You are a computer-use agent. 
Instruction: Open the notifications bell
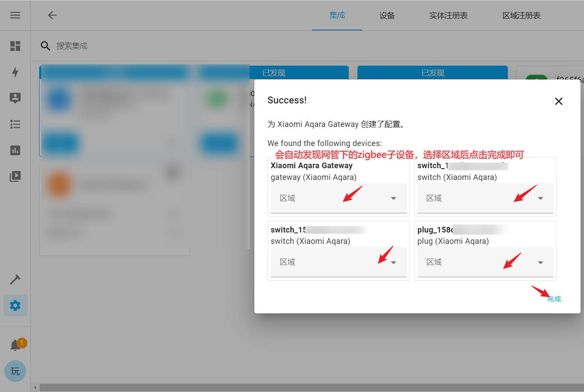(15, 345)
